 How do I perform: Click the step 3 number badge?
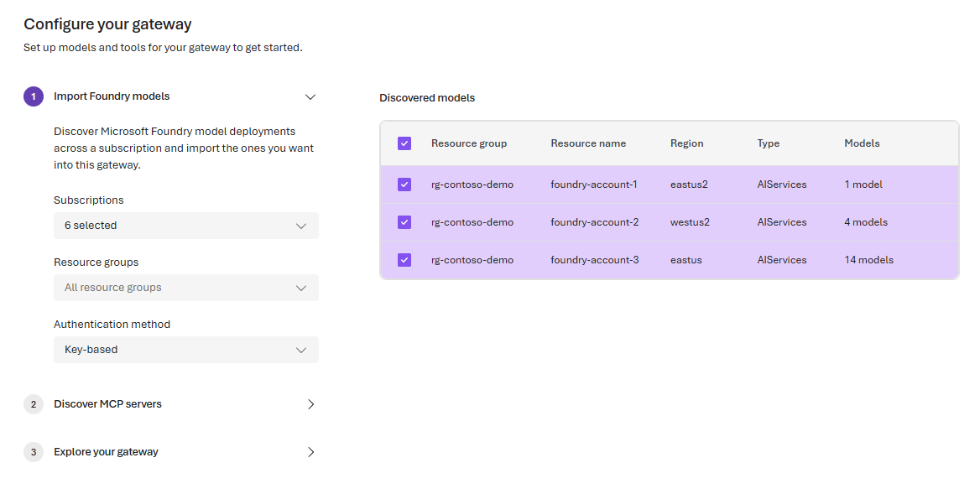(34, 452)
